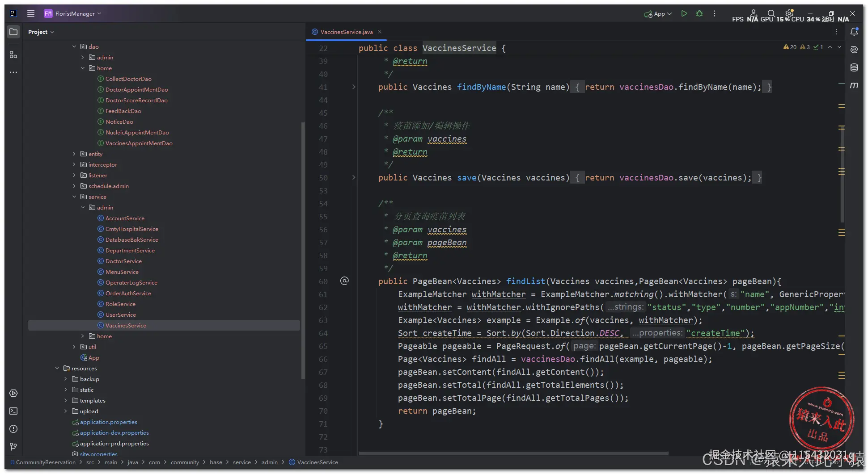Open more run actions menu
Viewport: 868px width, 474px height.
pos(715,13)
